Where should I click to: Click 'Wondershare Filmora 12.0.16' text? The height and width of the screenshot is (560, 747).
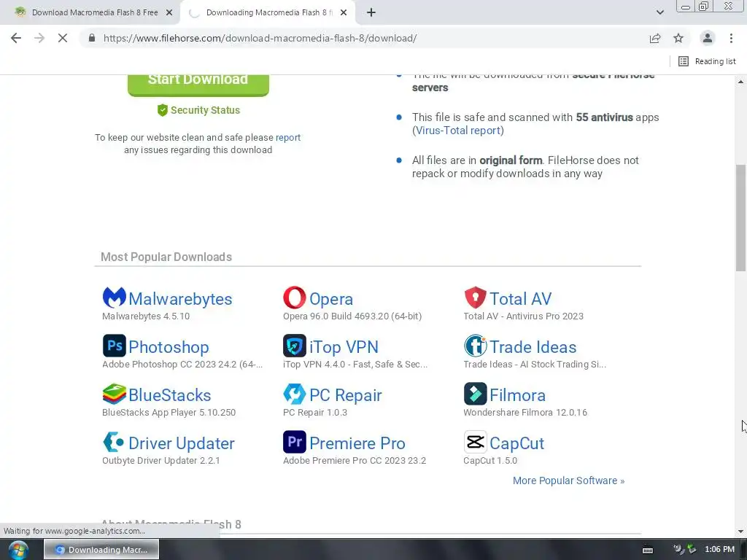(525, 413)
